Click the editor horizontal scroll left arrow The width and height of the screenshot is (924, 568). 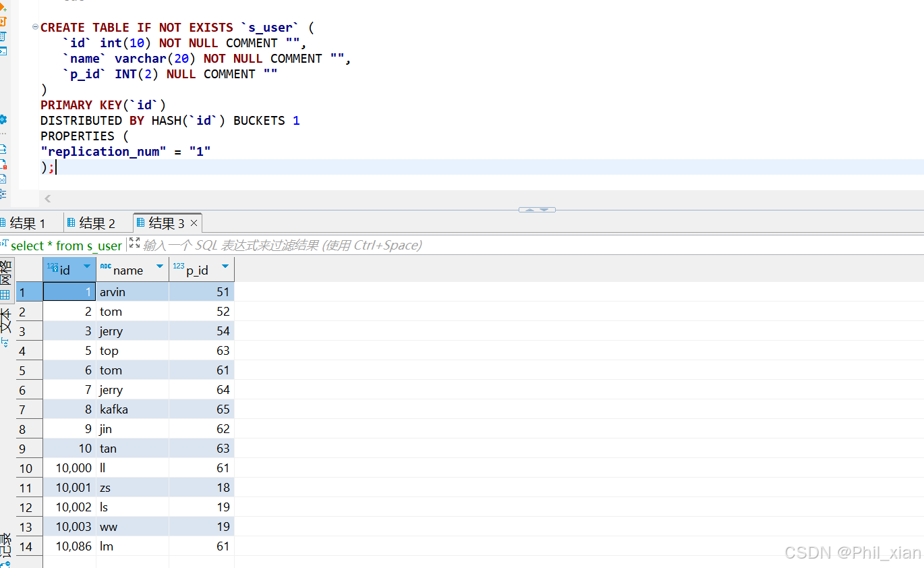[47, 199]
